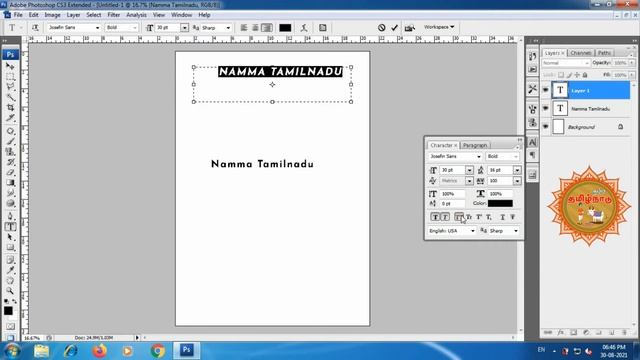This screenshot has width=640, height=360.
Task: Open Tool Presets icon in collapsed dock
Action: click(532, 89)
